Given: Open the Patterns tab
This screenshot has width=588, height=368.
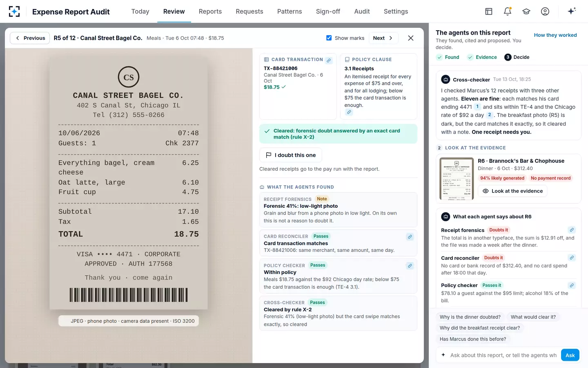Looking at the screenshot, I should (290, 11).
